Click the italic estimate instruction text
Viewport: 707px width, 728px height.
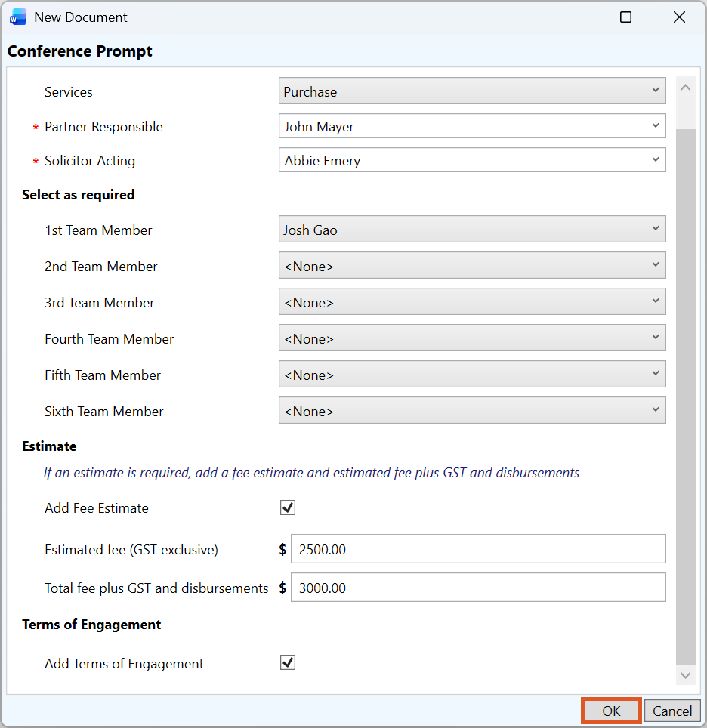click(312, 473)
